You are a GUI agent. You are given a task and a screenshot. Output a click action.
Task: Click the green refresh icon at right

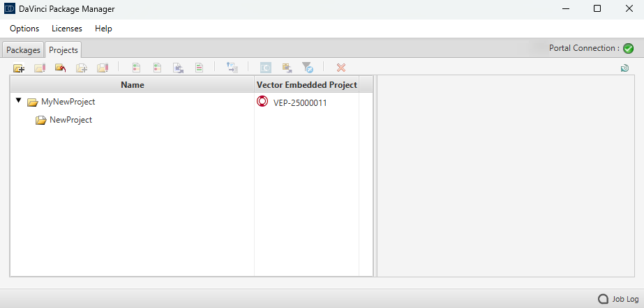624,68
